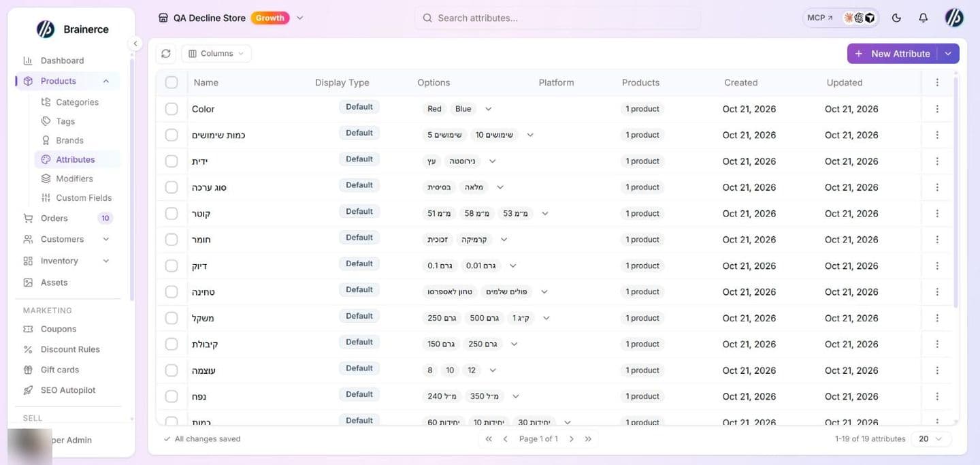Toggle dark mode moon icon
The image size is (980, 465).
(x=896, y=18)
